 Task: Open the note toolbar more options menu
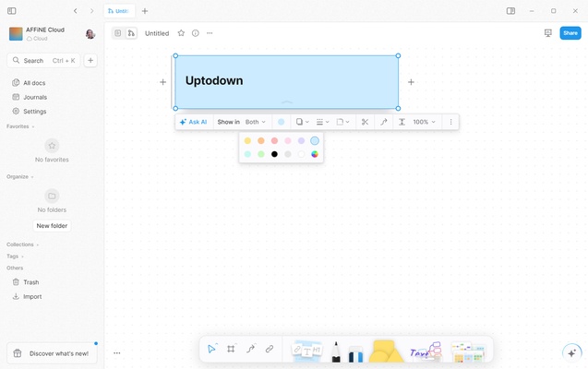point(450,122)
